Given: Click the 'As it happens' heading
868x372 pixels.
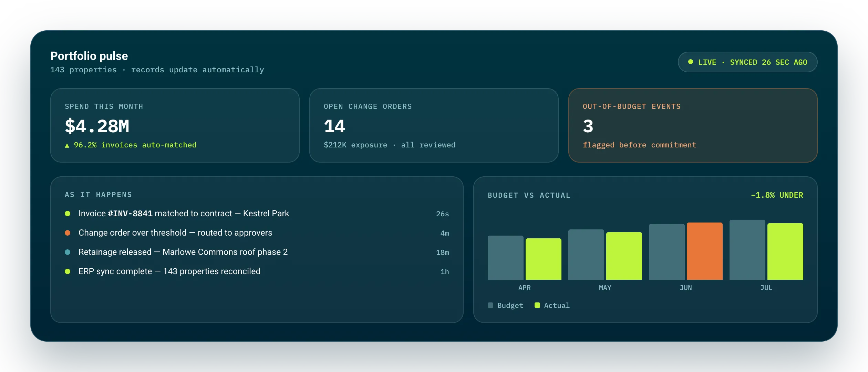Looking at the screenshot, I should point(99,195).
